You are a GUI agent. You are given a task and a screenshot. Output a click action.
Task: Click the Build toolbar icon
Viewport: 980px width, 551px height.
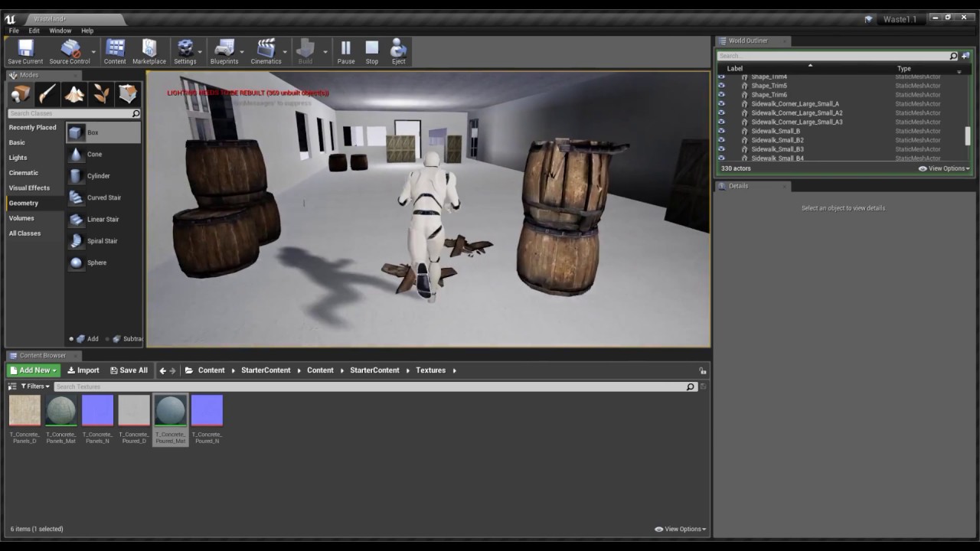coord(305,52)
